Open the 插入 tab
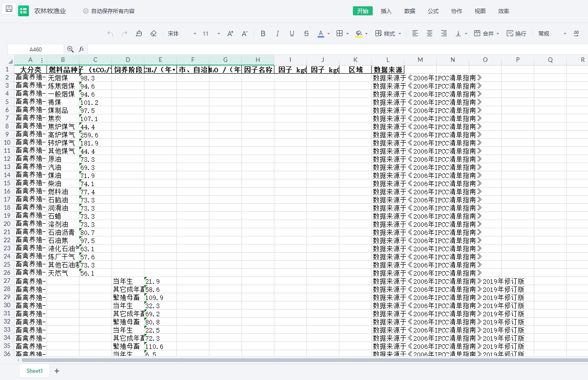The image size is (588, 380). click(x=386, y=11)
